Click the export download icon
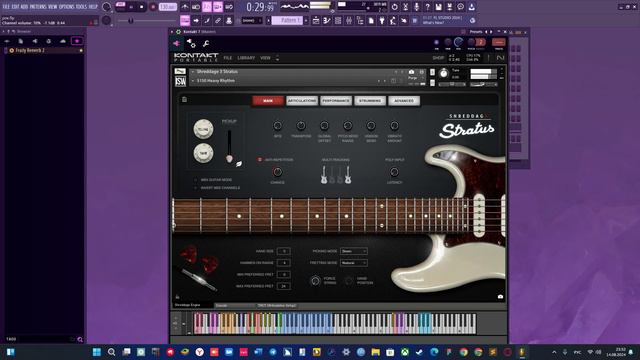This screenshot has width=640, height=360. [x=471, y=7]
